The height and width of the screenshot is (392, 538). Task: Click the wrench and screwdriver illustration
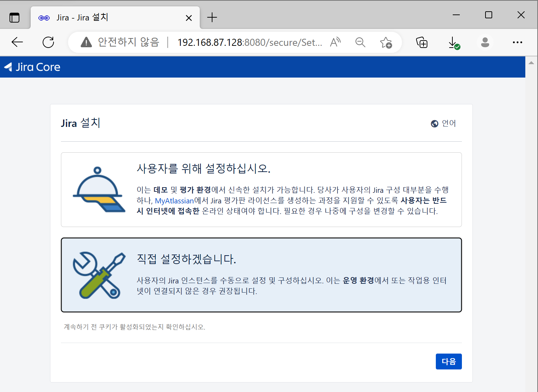click(99, 275)
